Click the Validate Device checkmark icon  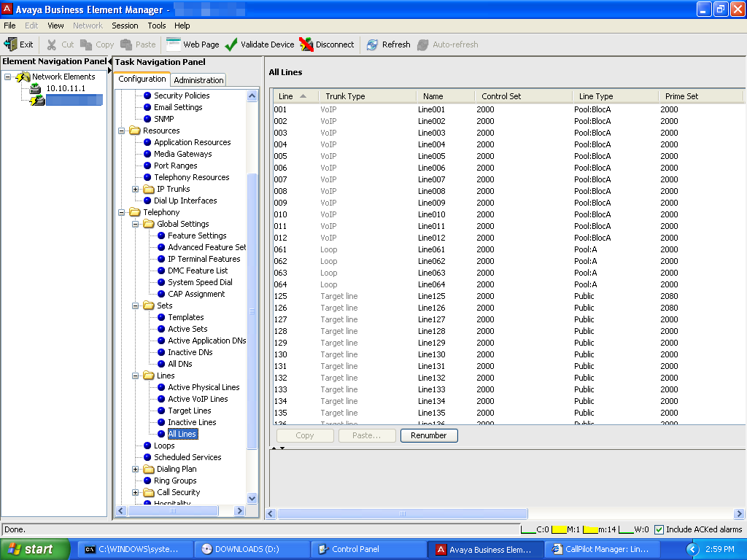coord(231,44)
